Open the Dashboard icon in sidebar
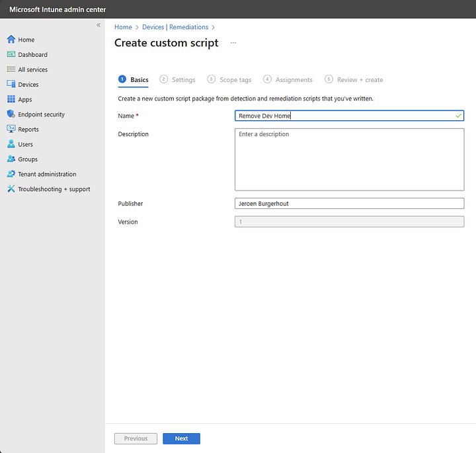Screen dimensions: 476x453 point(11,54)
